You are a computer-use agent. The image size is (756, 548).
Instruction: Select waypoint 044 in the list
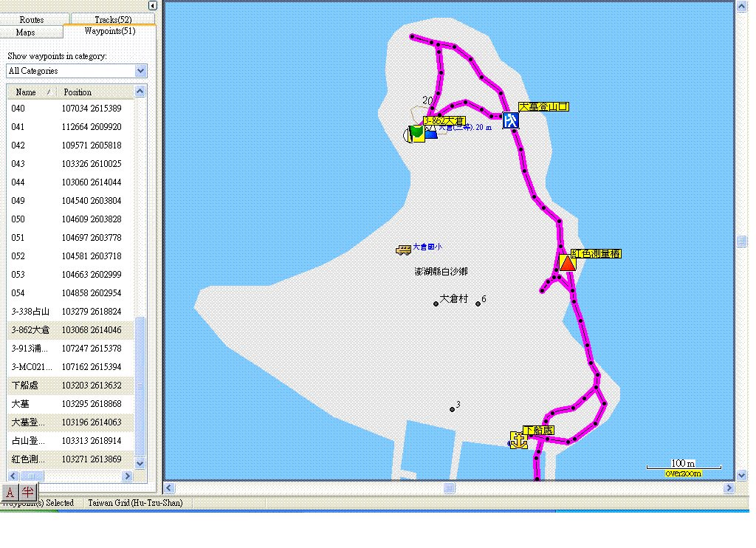pos(70,182)
